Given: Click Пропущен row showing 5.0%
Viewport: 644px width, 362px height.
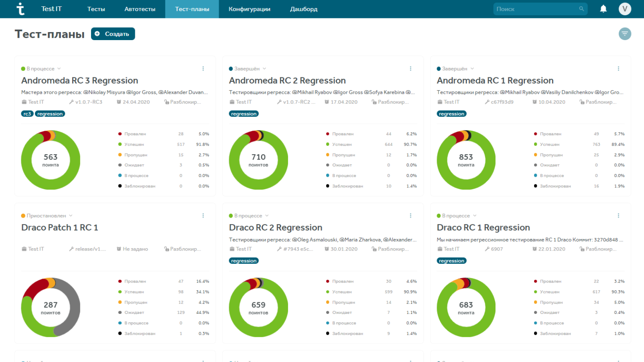Looking at the screenshot, I should (579, 302).
